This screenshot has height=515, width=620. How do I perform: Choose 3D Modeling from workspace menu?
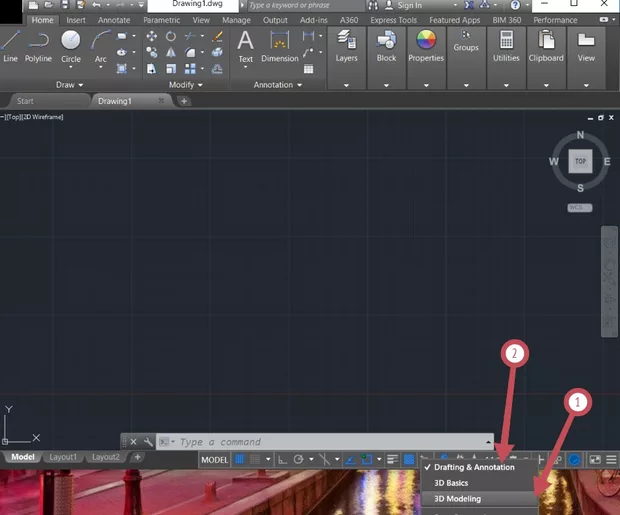[x=457, y=498]
